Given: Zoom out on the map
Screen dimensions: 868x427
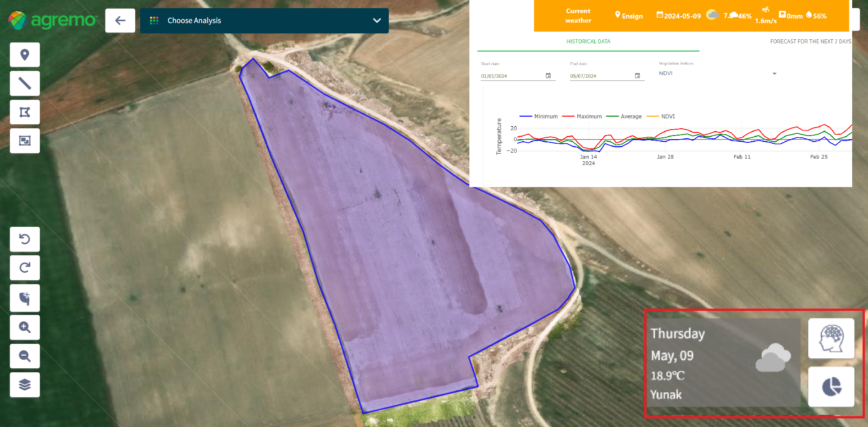Looking at the screenshot, I should point(25,356).
